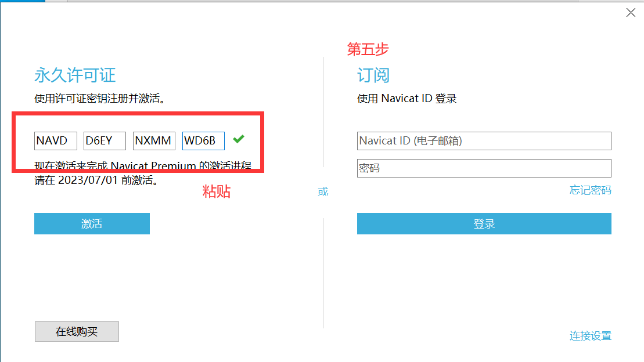Close the activation dialog window
Screen dimensions: 644x362
click(x=631, y=13)
